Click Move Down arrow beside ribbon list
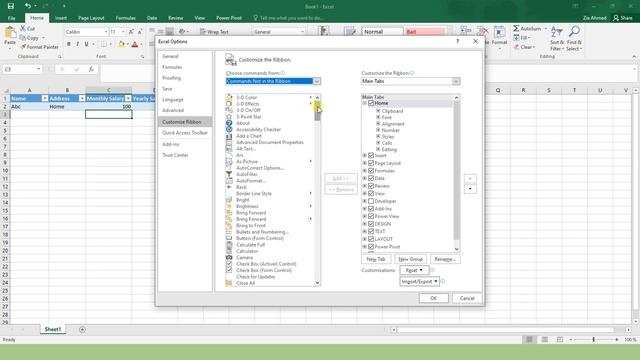Viewport: 640px width, 360px height. pos(470,189)
